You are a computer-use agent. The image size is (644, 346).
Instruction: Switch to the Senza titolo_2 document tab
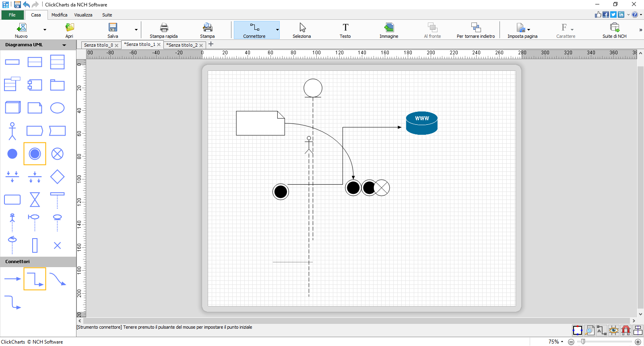[x=183, y=45]
